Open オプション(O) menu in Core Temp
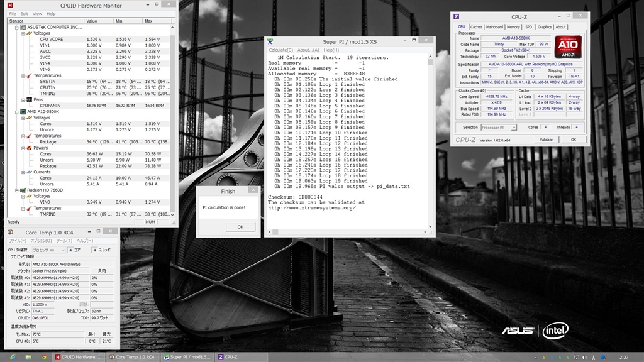 coord(41,241)
